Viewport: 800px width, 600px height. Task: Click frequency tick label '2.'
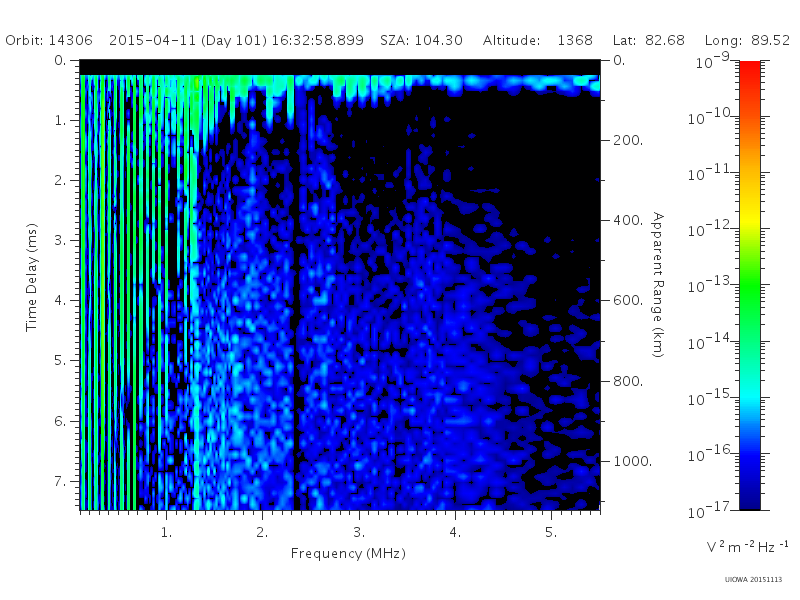coord(262,532)
